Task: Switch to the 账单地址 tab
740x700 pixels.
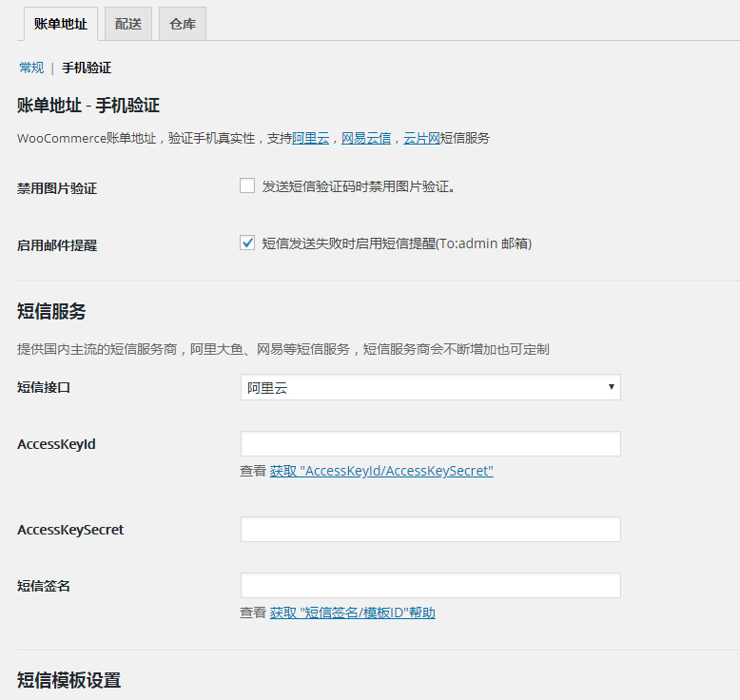Action: tap(60, 24)
